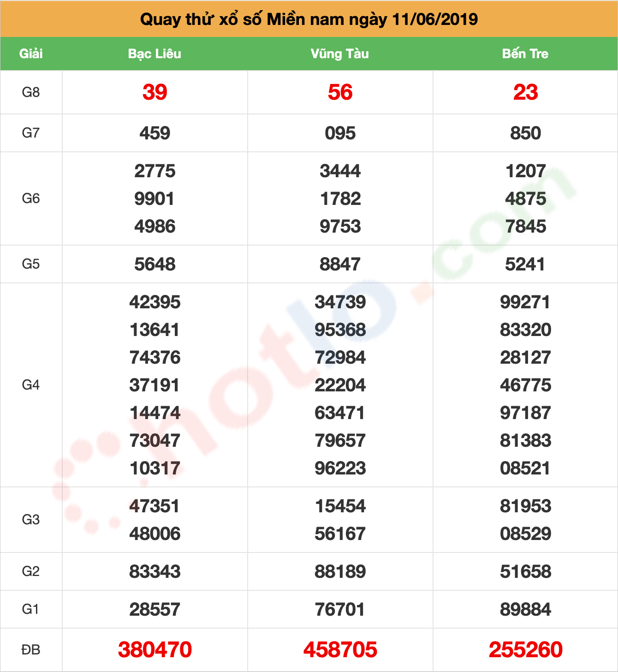Select G4 number 63471
618x672 pixels.
pos(340,413)
